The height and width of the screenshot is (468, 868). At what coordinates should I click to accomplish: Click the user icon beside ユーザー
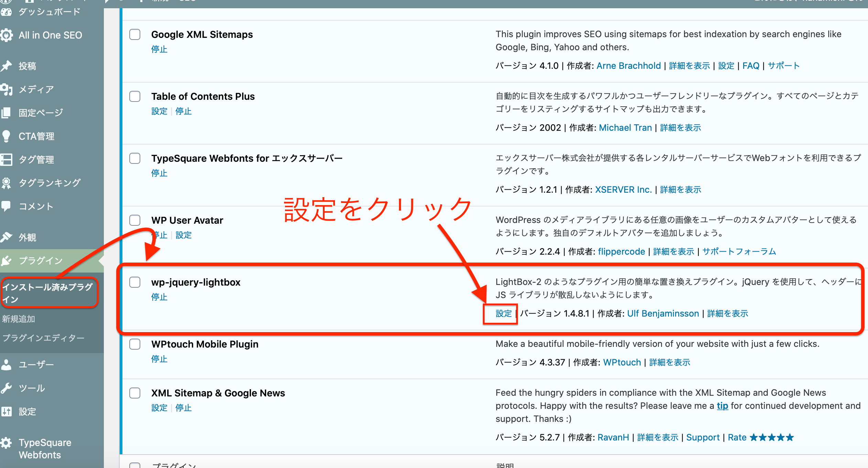tap(6, 364)
